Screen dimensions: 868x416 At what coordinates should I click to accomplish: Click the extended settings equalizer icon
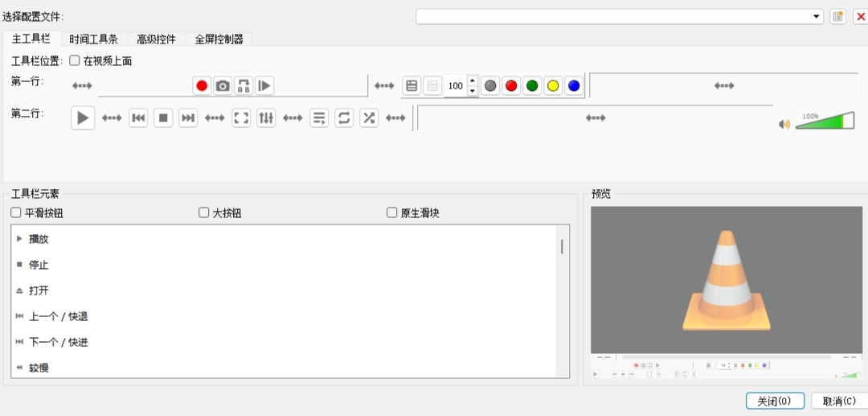[x=266, y=118]
